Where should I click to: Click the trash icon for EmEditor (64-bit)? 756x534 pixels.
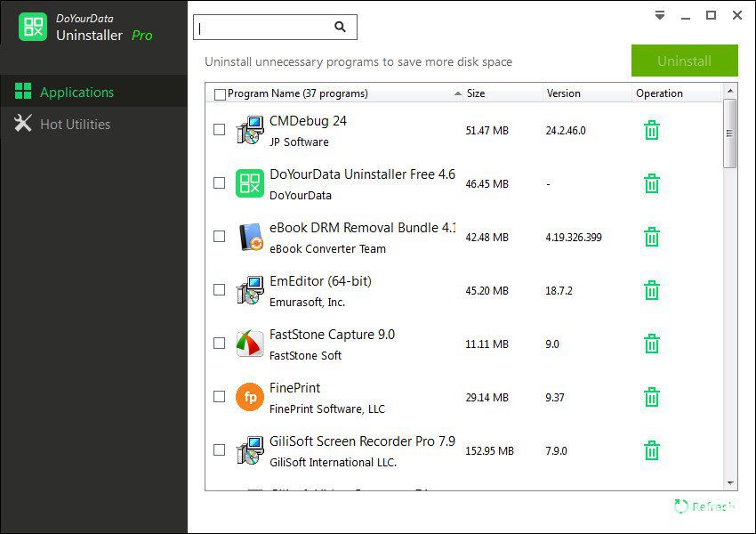(651, 290)
